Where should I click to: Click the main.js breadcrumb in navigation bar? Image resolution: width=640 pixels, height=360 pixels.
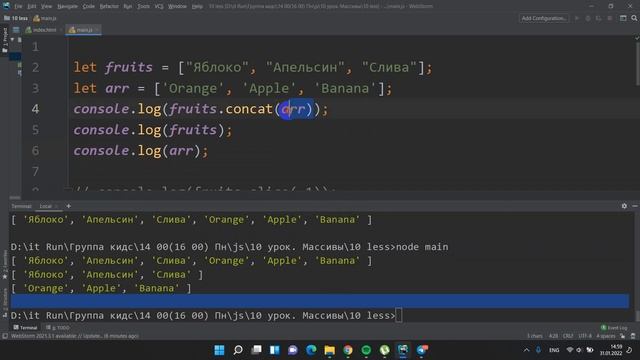[45, 18]
